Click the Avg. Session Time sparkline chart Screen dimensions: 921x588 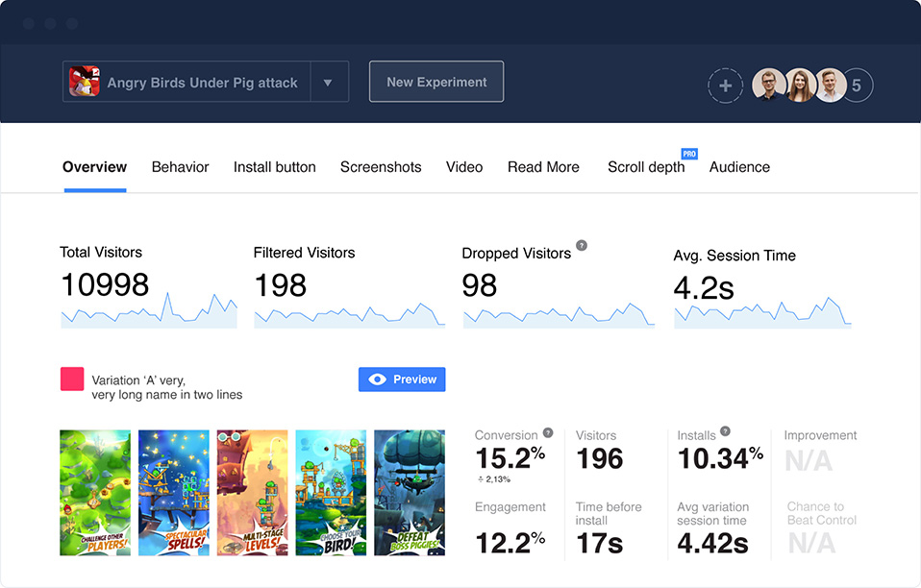tap(762, 312)
